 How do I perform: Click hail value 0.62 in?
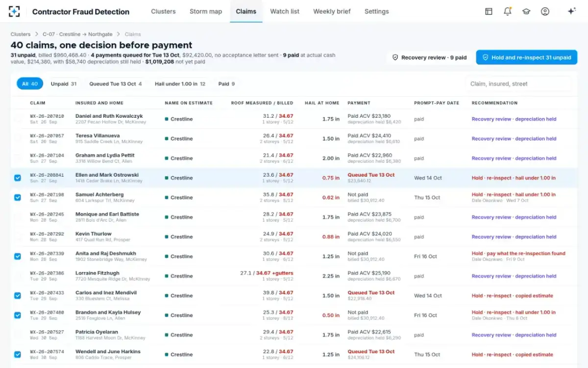331,198
